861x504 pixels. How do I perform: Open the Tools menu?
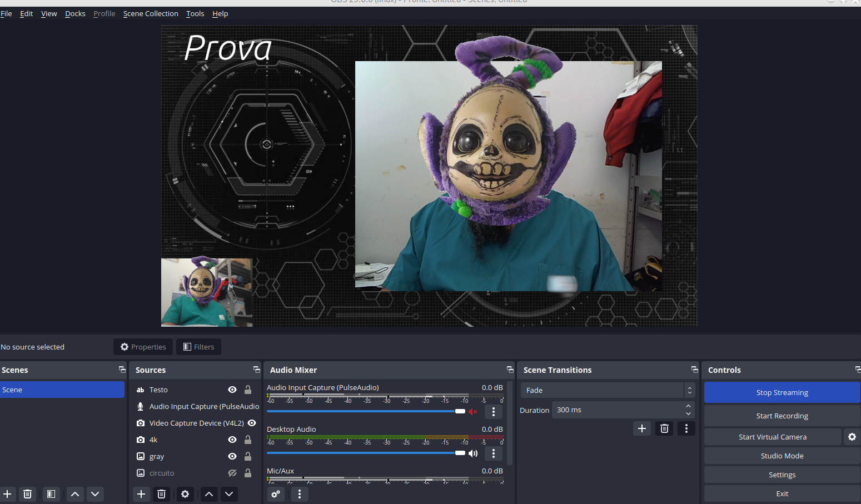click(195, 13)
